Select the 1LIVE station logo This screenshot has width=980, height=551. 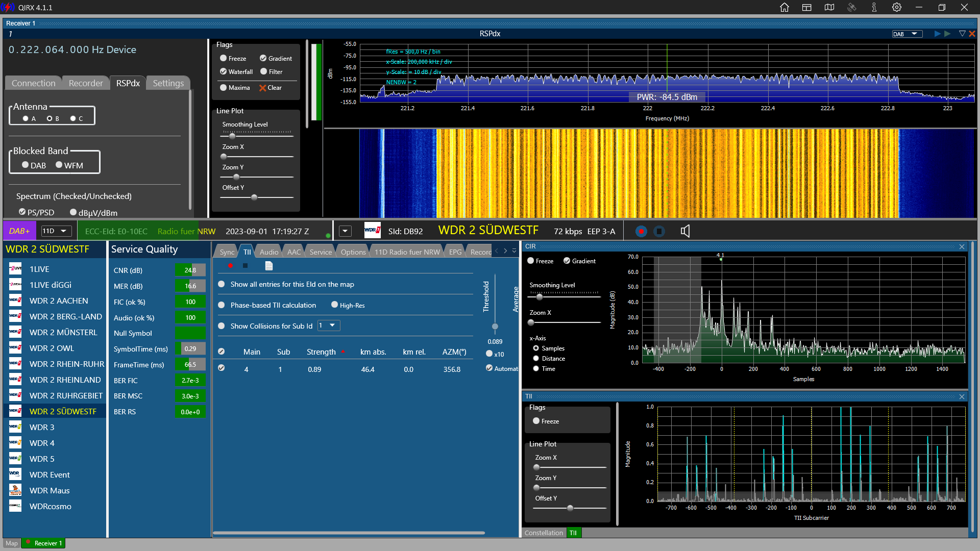[15, 269]
